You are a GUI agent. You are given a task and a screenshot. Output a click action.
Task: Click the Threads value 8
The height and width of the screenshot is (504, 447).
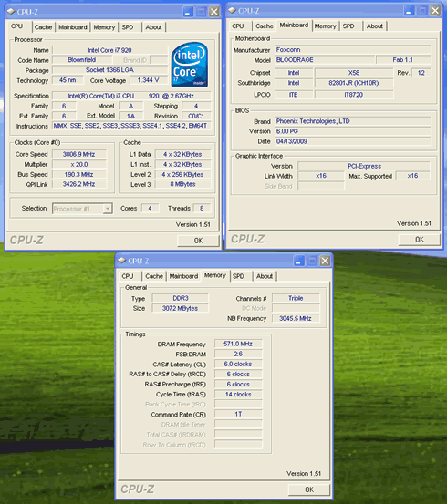pos(202,209)
